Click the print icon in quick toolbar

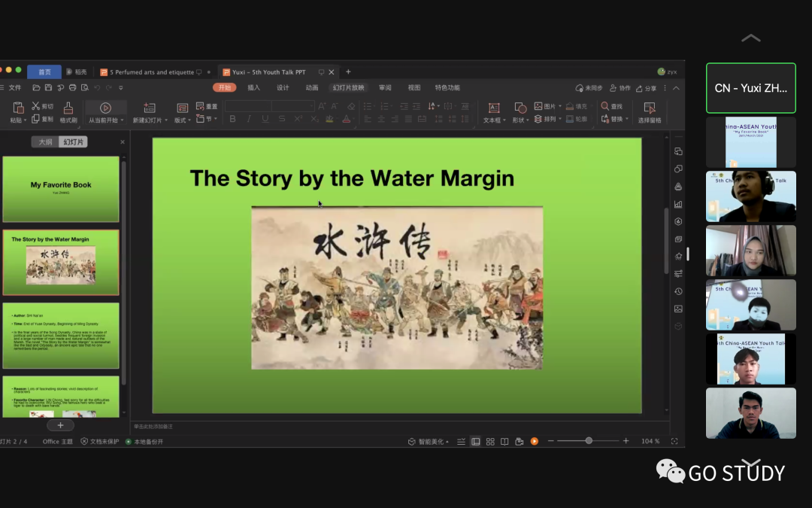[x=72, y=87]
